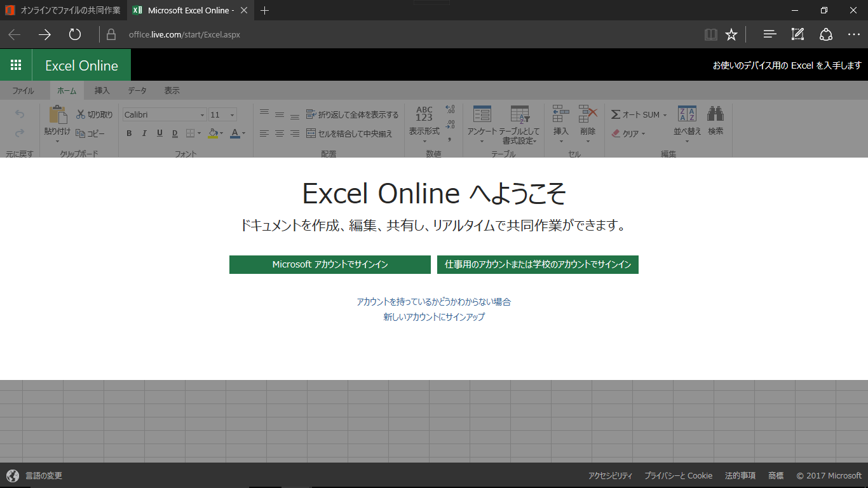Click the Cut (切り取り) scissors icon
The image size is (868, 488).
81,114
